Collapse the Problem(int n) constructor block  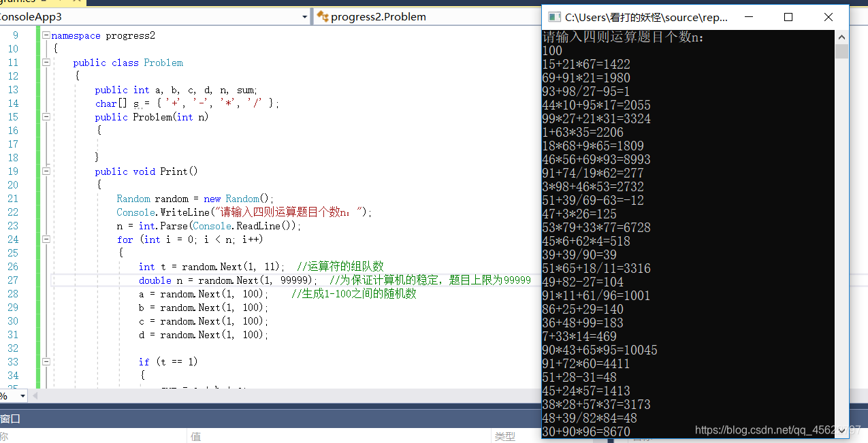(x=46, y=117)
